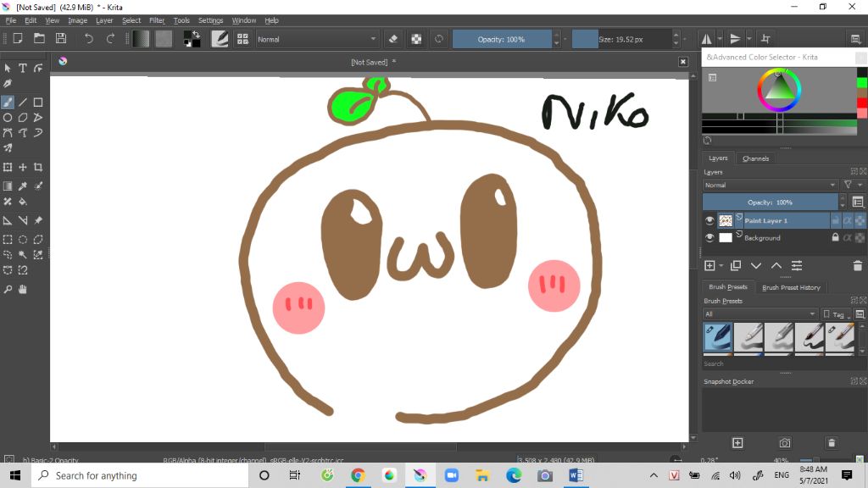868x488 pixels.
Task: Select the Freehand Brush tool
Action: tap(8, 103)
